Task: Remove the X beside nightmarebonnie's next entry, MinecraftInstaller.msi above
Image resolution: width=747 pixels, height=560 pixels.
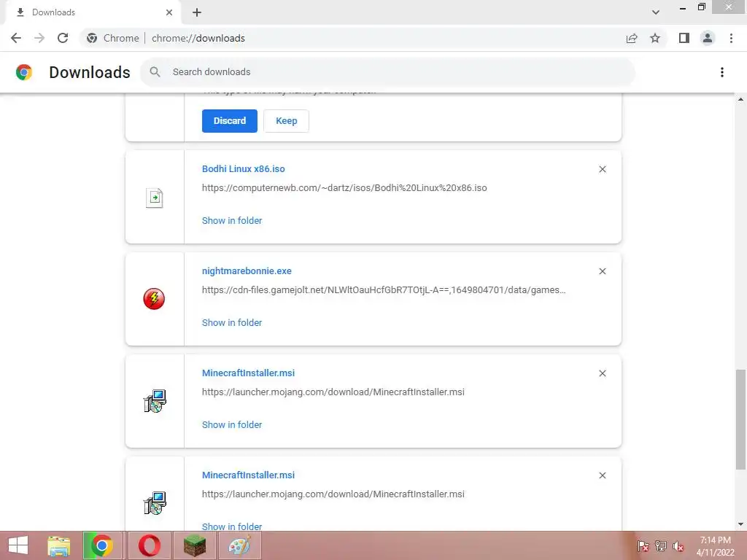Action: 602,373
